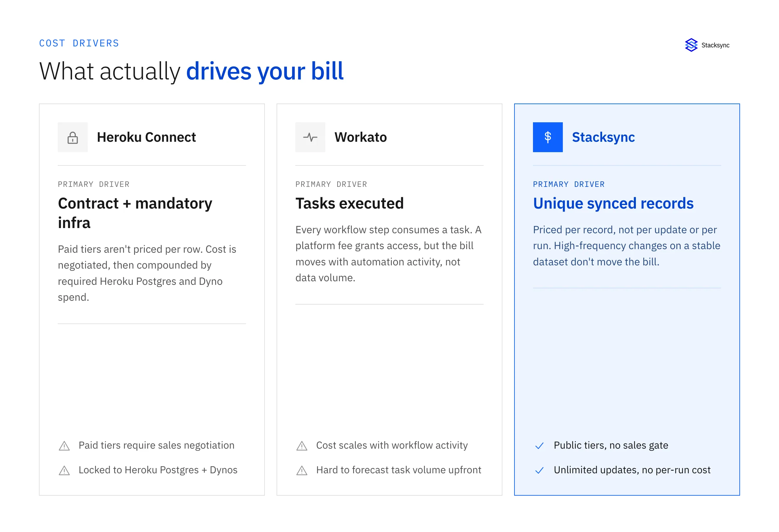Select the COST DRIVERS label
Viewport: 779px width, 532px height.
tap(79, 43)
